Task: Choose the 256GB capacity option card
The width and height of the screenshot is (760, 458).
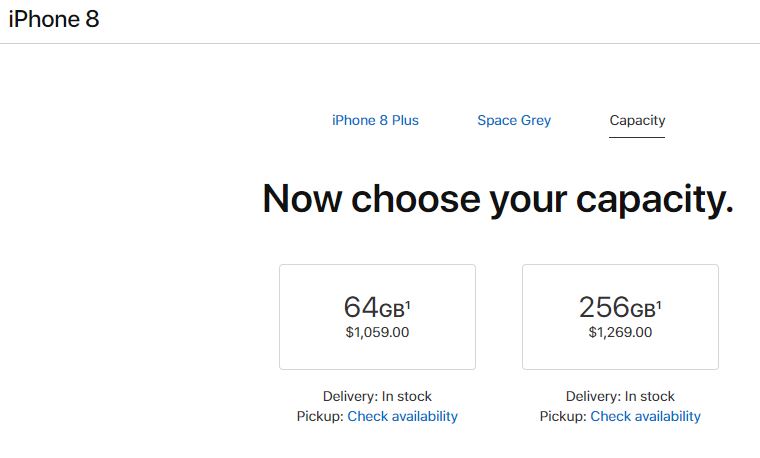Action: (620, 317)
